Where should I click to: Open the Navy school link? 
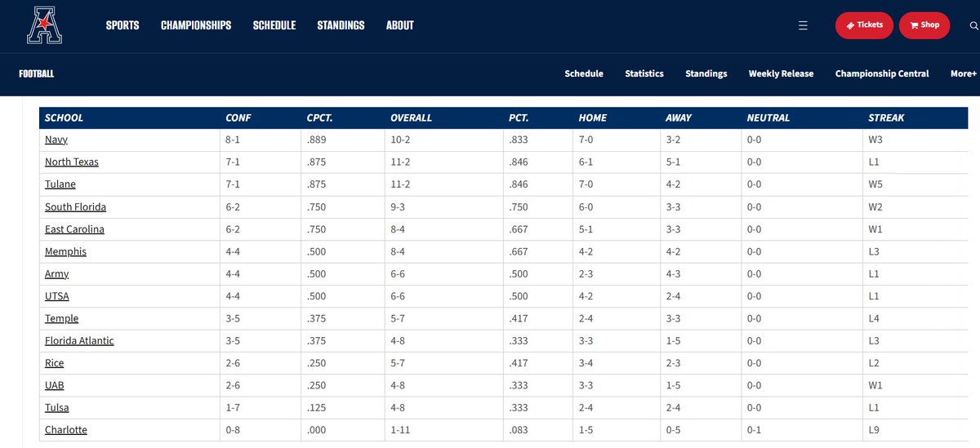click(56, 140)
